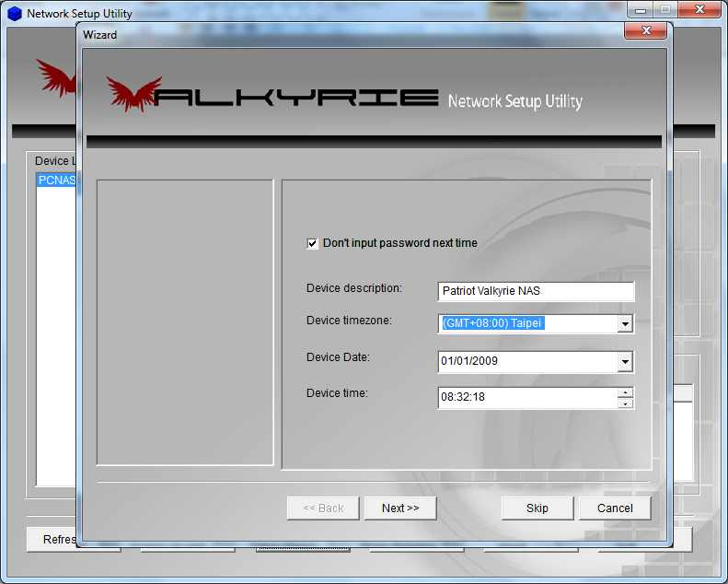This screenshot has height=584, width=728.
Task: Click the Device description text field
Action: pos(536,291)
